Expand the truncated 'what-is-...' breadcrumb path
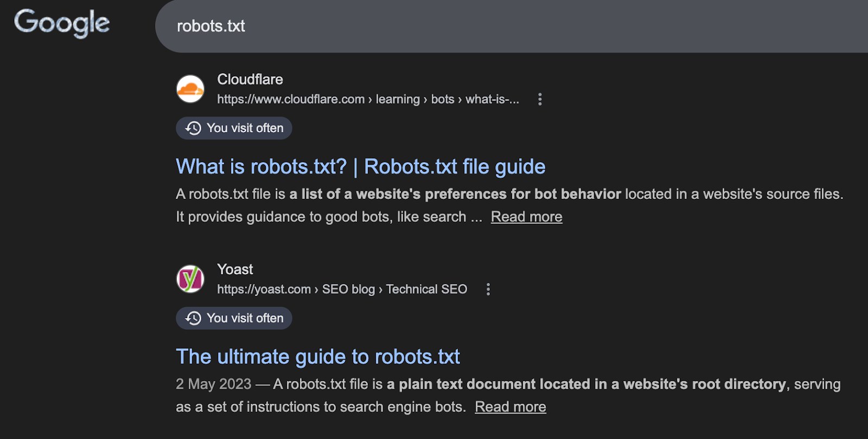Image resolution: width=868 pixels, height=439 pixels. (x=493, y=99)
